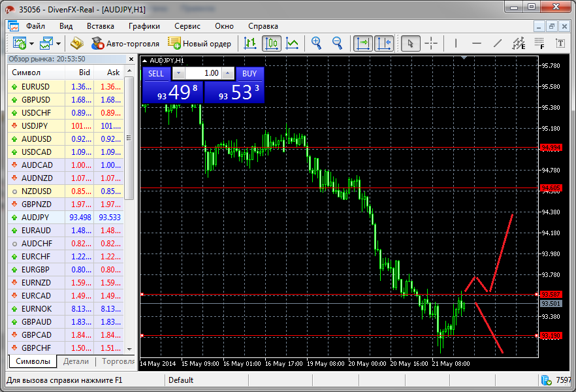Select the USDJPY symbol row
This screenshot has height=392, width=576.
click(66, 126)
